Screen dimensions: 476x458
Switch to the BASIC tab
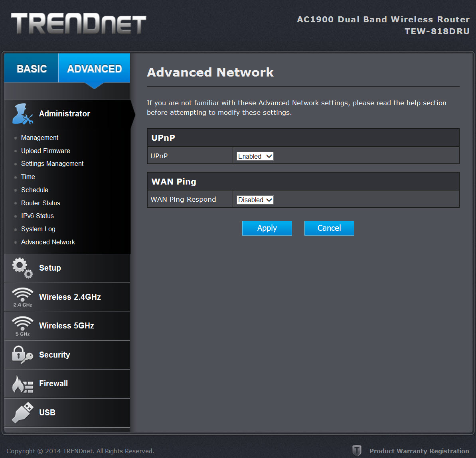pyautogui.click(x=32, y=68)
